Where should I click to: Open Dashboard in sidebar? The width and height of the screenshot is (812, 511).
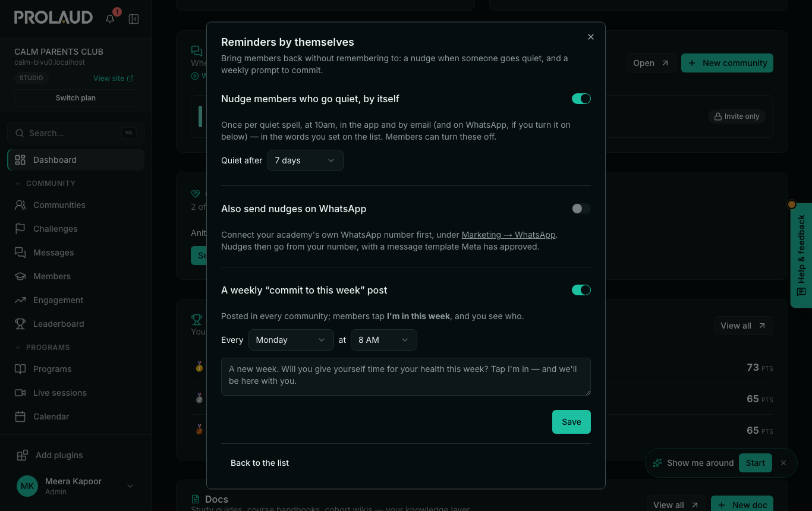click(x=75, y=160)
